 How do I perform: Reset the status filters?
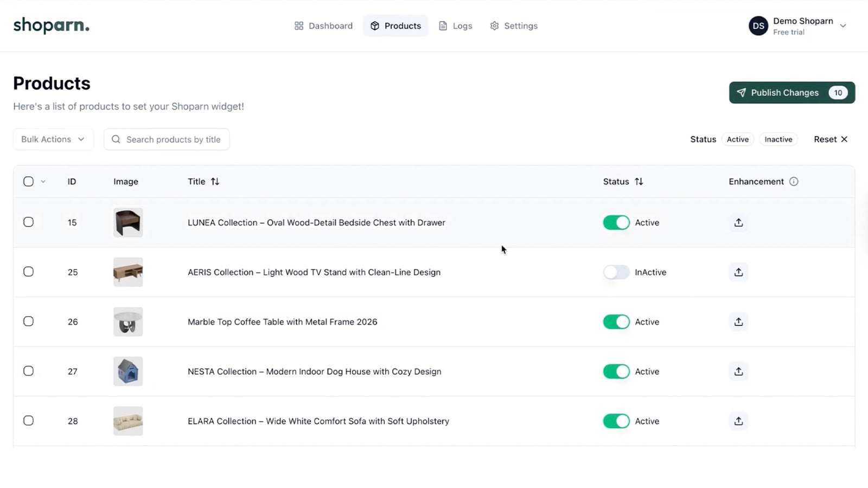829,139
